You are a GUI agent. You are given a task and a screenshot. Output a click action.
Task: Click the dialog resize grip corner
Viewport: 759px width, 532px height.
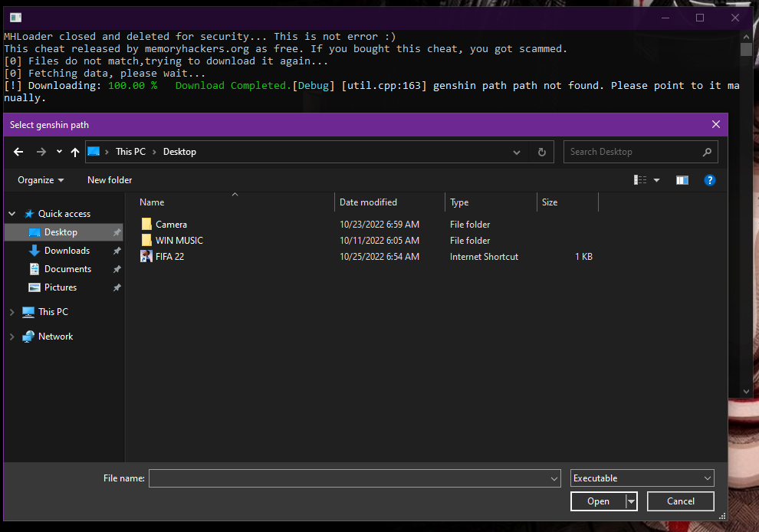coord(722,516)
